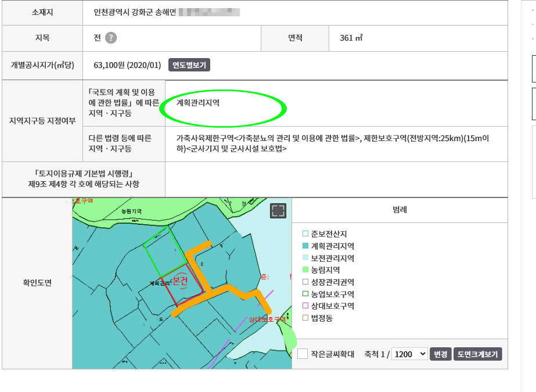Viewport: 536px width, 392px height.
Task: Click the 농업보호구역 legend swatch
Action: (305, 294)
